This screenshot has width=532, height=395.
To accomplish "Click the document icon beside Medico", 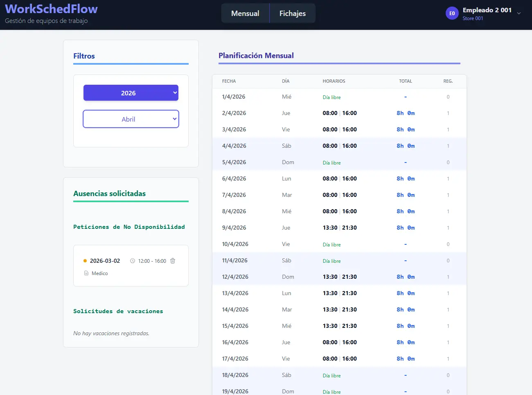I will pos(86,273).
